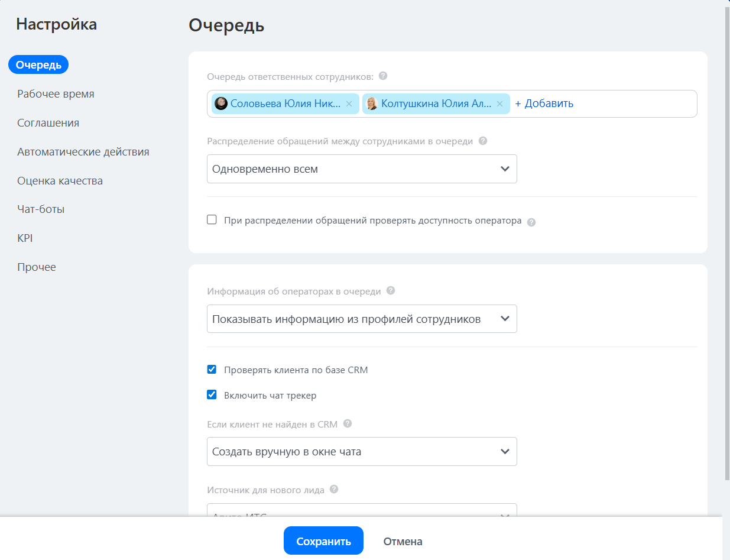Open Показывать информацию из профилей dropdown

[x=362, y=319]
